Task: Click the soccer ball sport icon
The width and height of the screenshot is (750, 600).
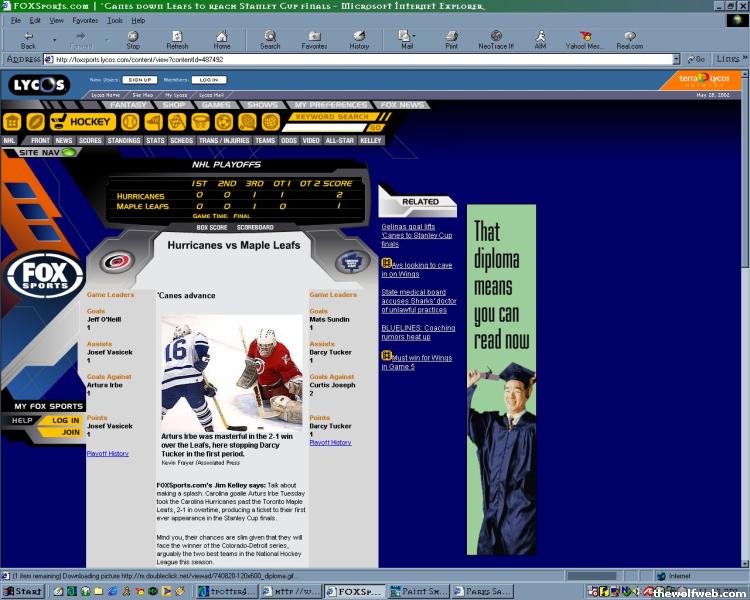Action: pos(223,122)
